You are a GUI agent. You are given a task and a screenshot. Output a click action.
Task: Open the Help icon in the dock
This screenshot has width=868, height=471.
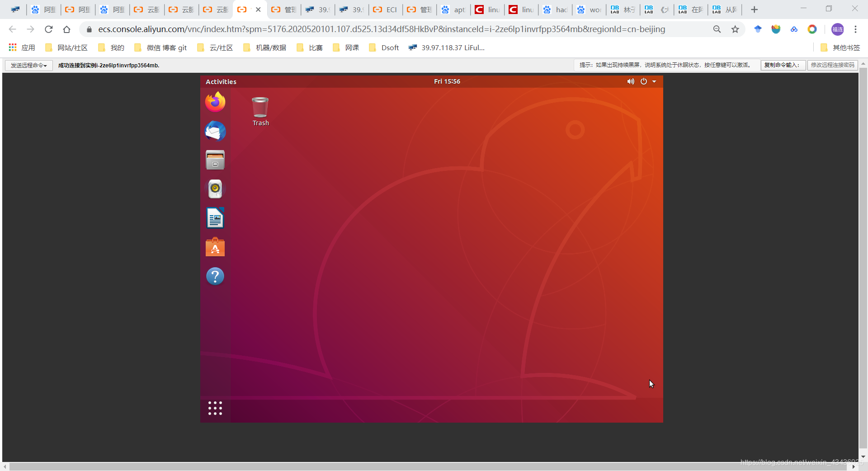pyautogui.click(x=215, y=276)
